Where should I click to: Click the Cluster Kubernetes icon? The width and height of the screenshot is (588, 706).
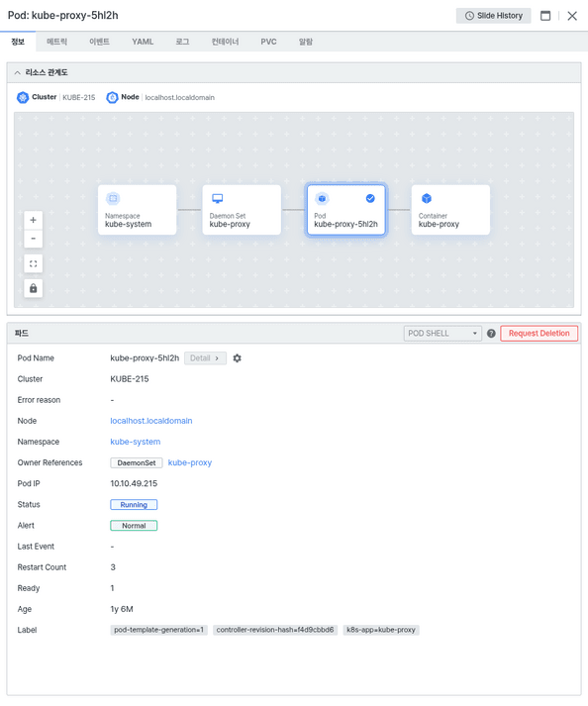point(23,97)
